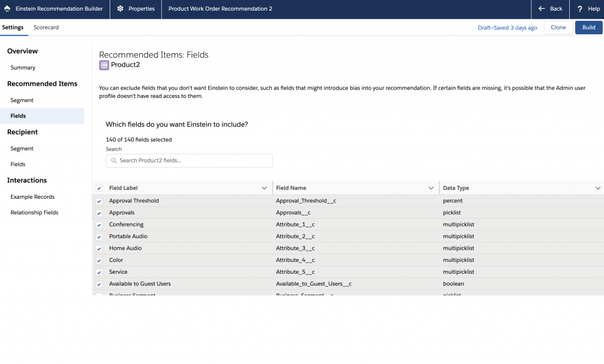This screenshot has height=364, width=604.
Task: Click the Available to Guest Users label
Action: pyautogui.click(x=140, y=284)
